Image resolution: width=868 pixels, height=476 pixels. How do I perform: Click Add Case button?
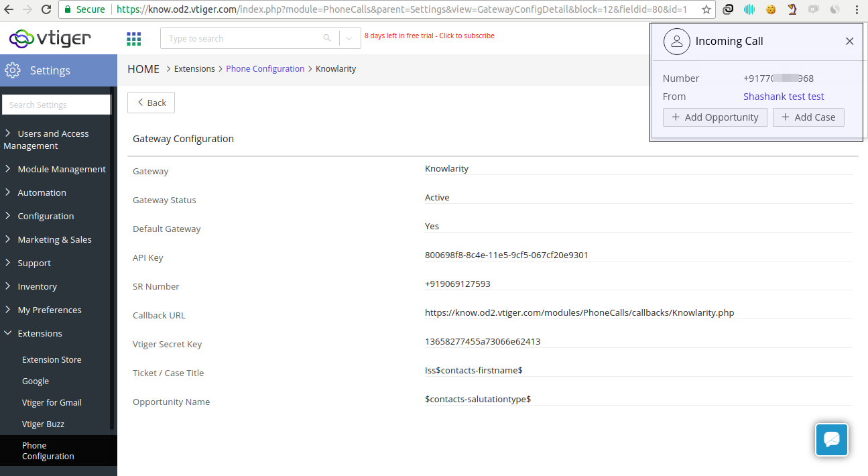808,117
